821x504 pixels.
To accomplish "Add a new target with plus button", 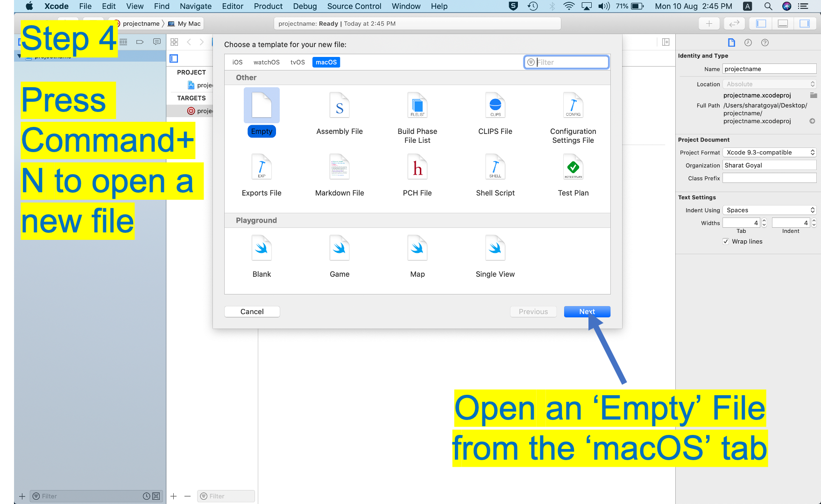I will (174, 496).
